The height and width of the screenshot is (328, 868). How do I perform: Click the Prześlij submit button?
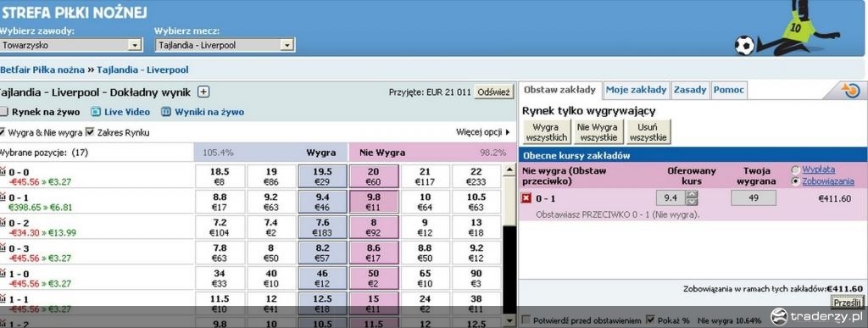[847, 303]
